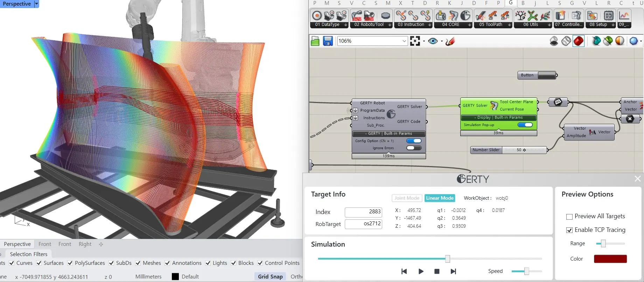Click the blue sphere preview mesh quality icon
The image size is (644, 282).
pyautogui.click(x=633, y=41)
